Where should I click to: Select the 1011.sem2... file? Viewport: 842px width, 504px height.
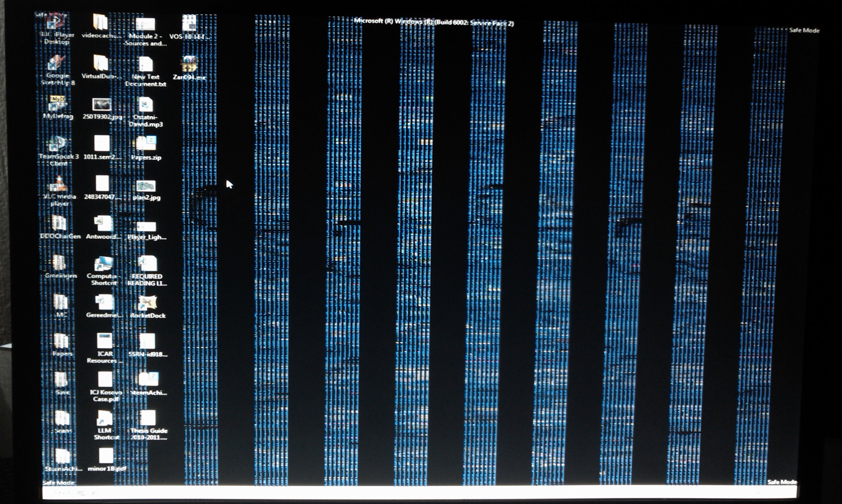coord(102,143)
